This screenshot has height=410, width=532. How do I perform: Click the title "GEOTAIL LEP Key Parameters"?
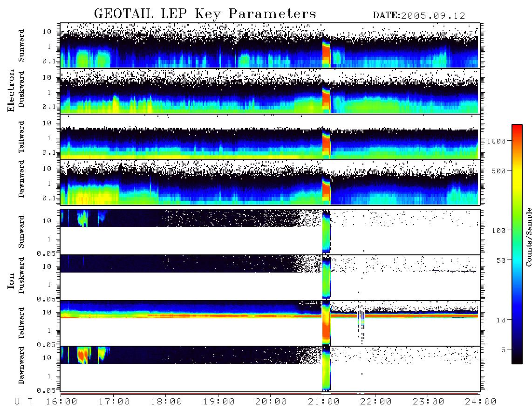(205, 14)
